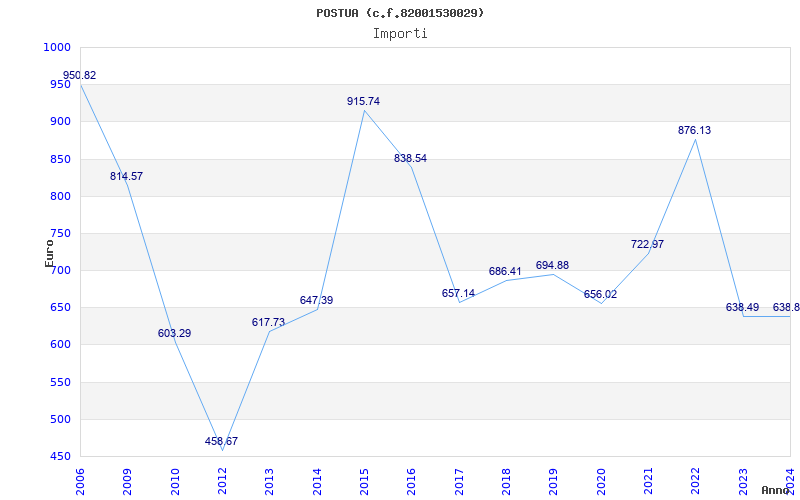Click the Importi subtitle

[400, 34]
